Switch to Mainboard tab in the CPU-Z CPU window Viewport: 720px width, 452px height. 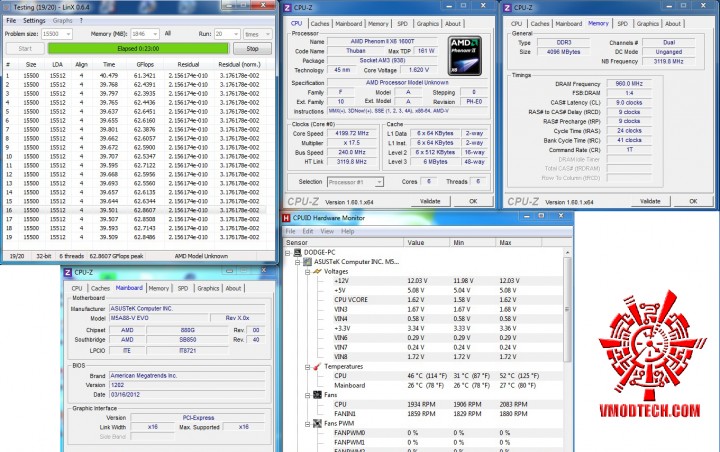349,24
